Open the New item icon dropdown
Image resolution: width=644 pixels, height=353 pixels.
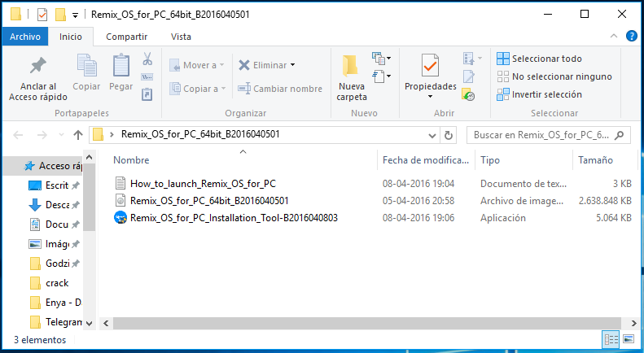(381, 59)
